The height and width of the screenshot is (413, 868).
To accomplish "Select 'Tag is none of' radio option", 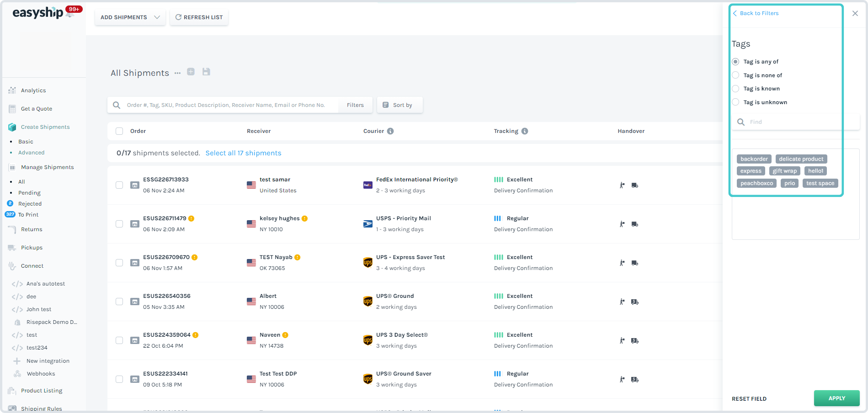I will click(735, 75).
